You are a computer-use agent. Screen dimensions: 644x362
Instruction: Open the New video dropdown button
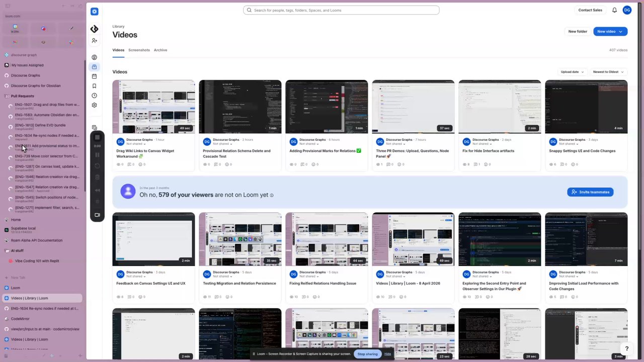click(610, 31)
